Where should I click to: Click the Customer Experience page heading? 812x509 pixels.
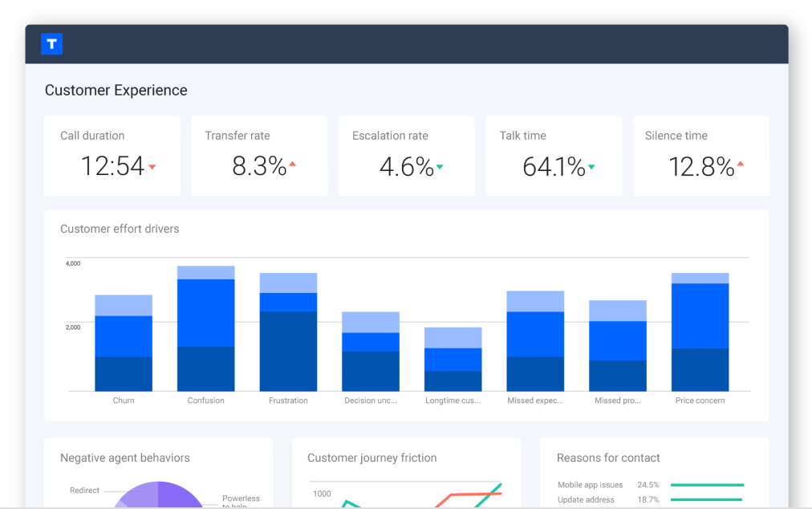116,90
